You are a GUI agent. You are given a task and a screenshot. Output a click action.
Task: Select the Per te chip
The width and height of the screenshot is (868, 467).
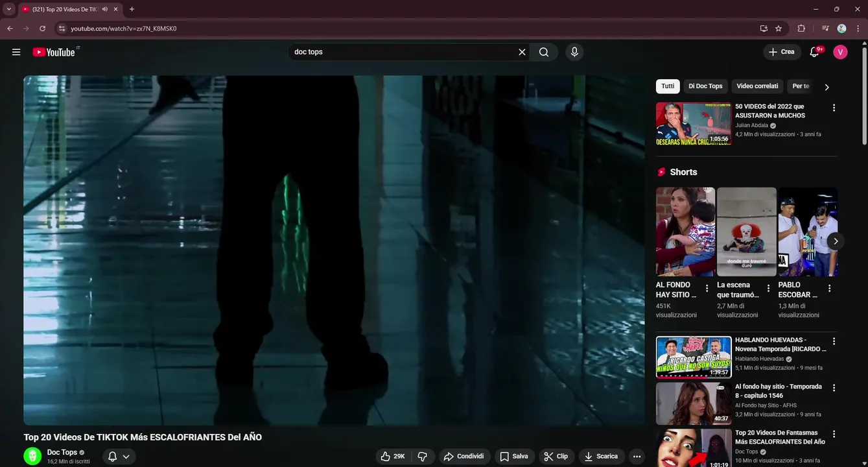coord(801,86)
